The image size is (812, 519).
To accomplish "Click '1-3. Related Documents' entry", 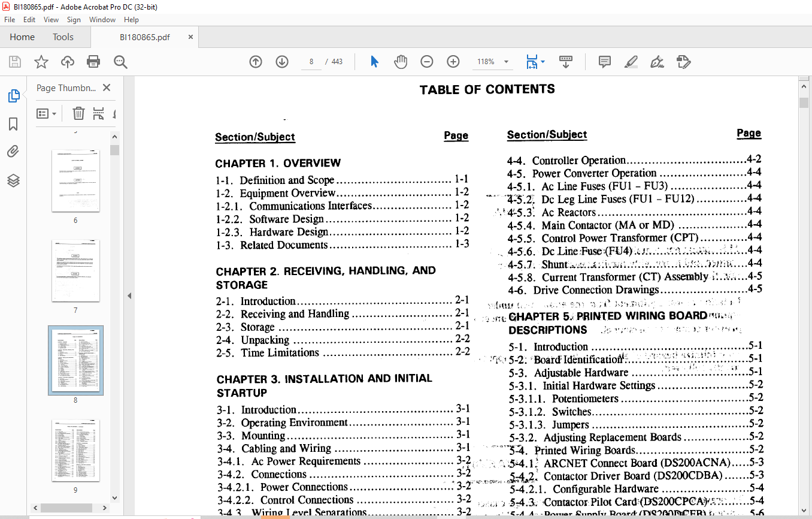I will 272,245.
